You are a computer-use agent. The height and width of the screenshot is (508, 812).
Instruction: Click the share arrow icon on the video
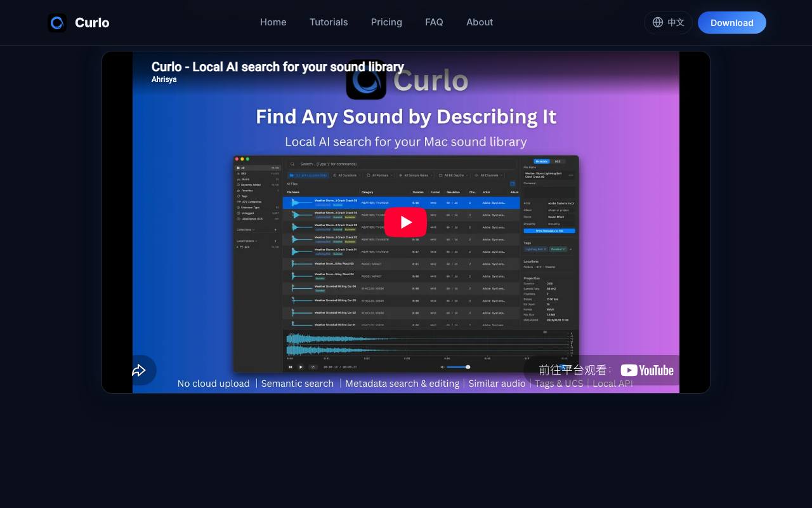point(140,370)
